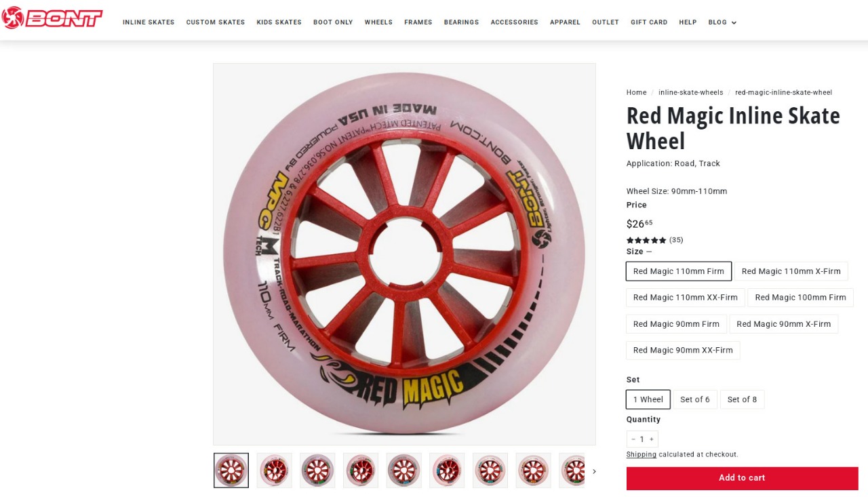Choose Red Magic 90mm XX-Firm size
The height and width of the screenshot is (497, 868).
point(683,351)
